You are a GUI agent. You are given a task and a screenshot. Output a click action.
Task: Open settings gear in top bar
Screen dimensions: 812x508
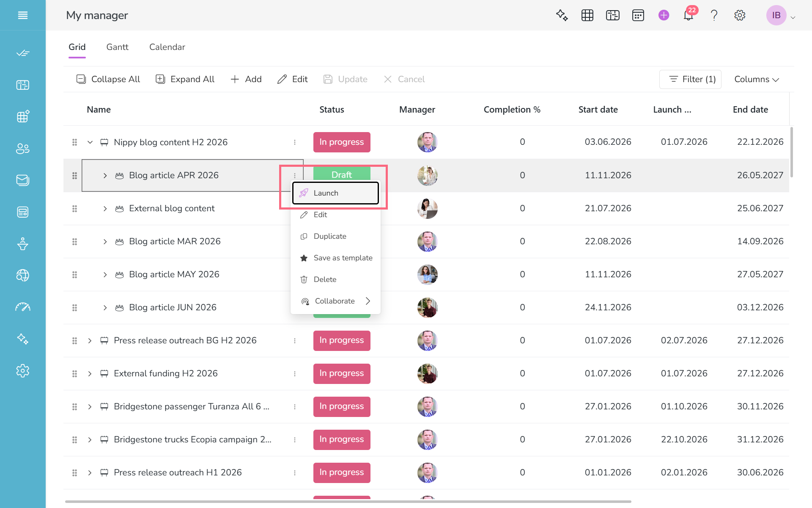[740, 15]
